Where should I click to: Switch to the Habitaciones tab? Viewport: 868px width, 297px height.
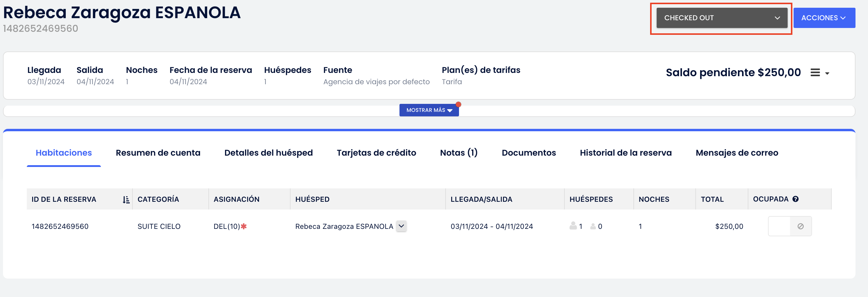click(64, 153)
